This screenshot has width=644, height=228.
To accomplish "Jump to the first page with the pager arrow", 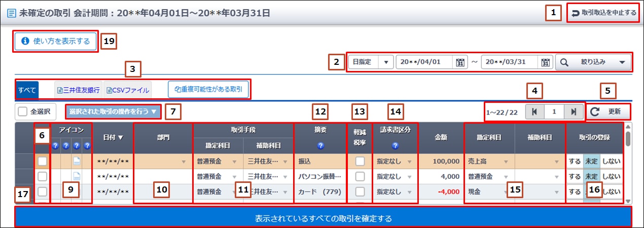I will point(534,111).
